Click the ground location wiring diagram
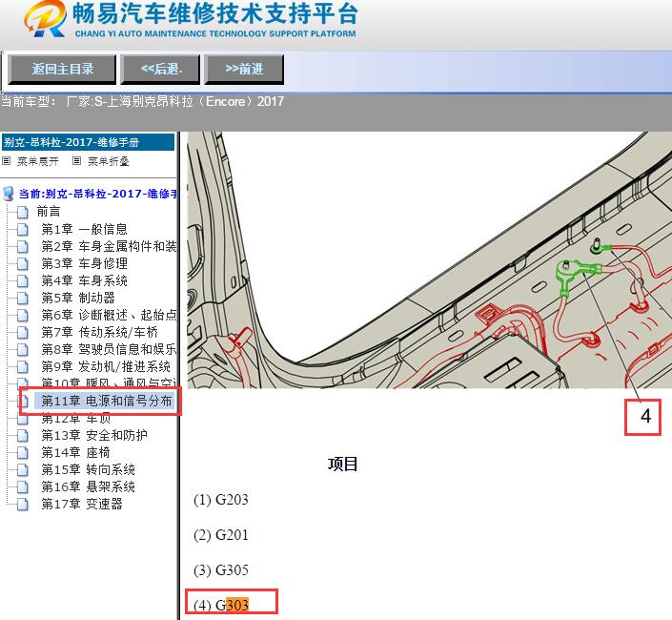The image size is (672, 620). click(x=430, y=259)
